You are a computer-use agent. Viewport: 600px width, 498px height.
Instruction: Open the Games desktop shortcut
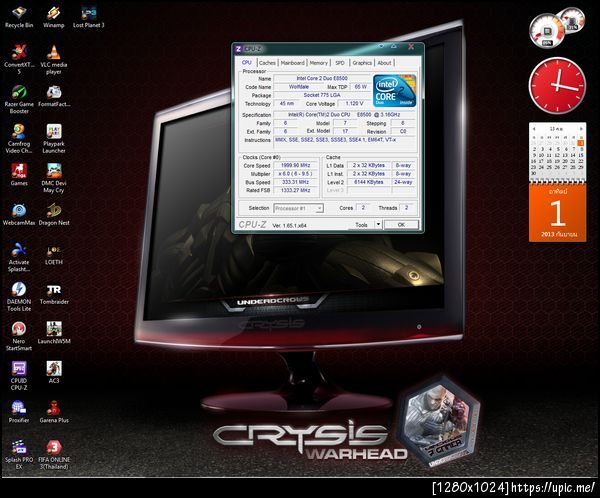click(19, 175)
